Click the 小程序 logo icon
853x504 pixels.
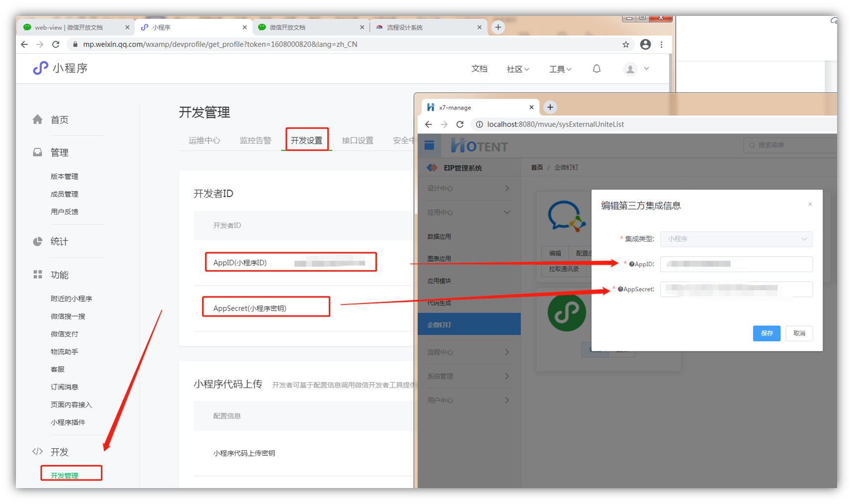coord(40,68)
